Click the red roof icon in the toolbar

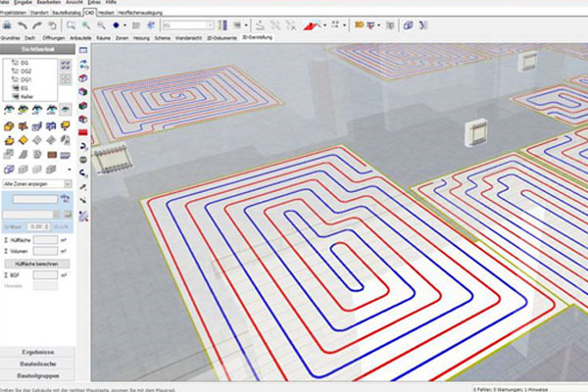[312, 25]
